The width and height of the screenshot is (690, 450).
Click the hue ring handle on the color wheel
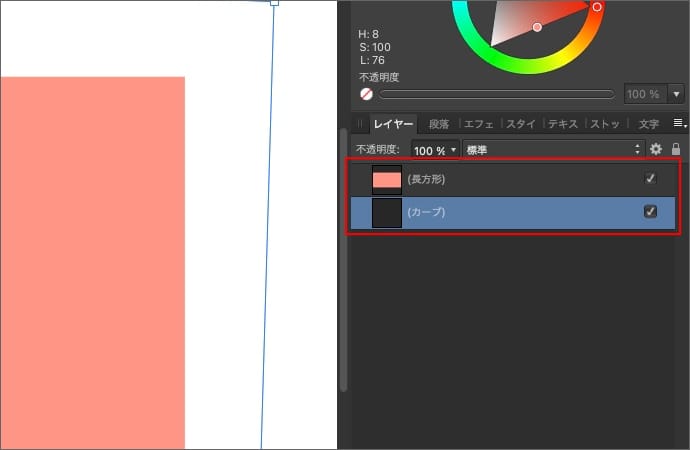pos(597,7)
